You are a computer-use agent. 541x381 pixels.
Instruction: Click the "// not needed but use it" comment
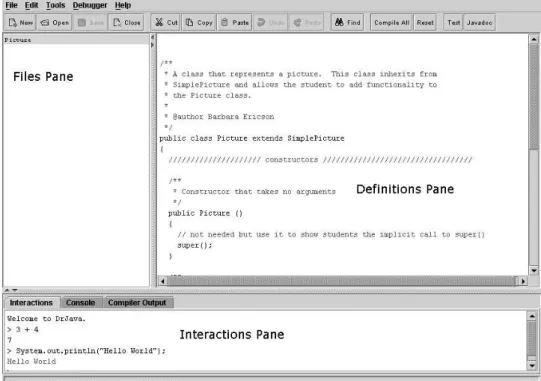[331, 235]
